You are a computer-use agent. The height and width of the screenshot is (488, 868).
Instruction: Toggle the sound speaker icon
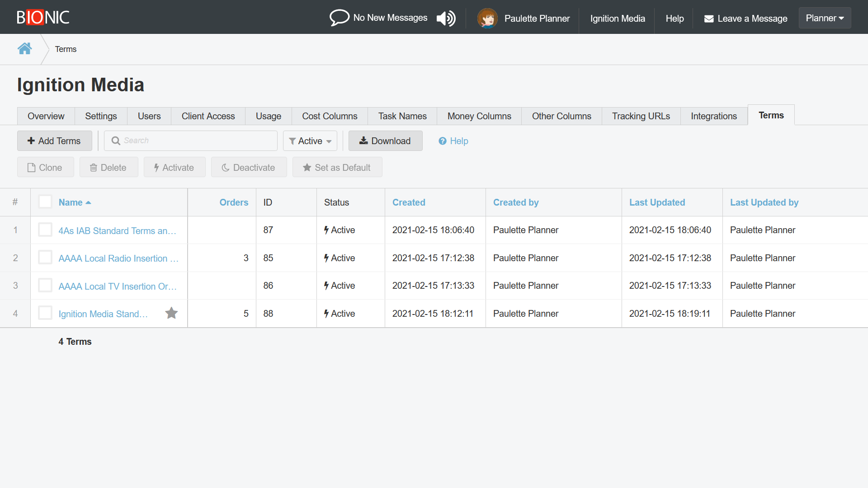446,18
